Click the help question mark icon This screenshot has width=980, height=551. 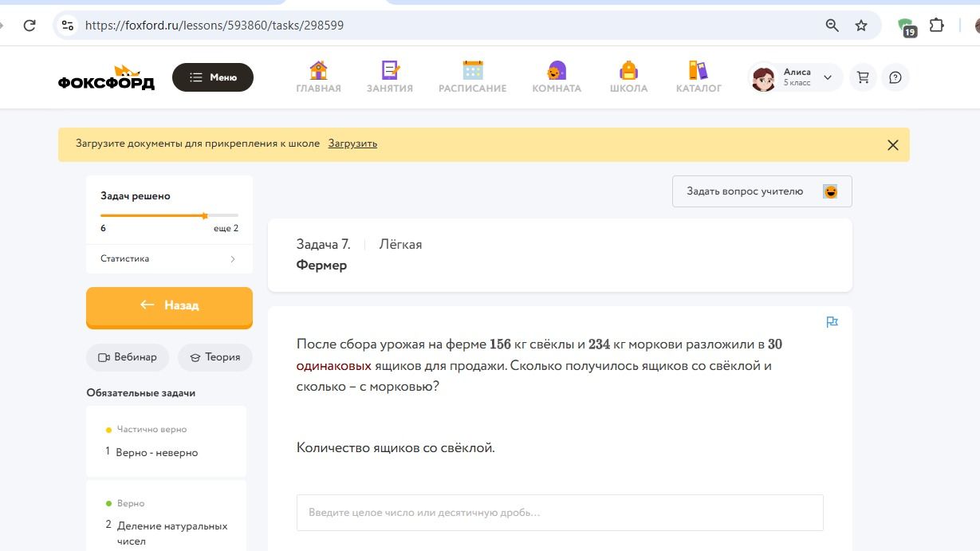click(x=895, y=77)
